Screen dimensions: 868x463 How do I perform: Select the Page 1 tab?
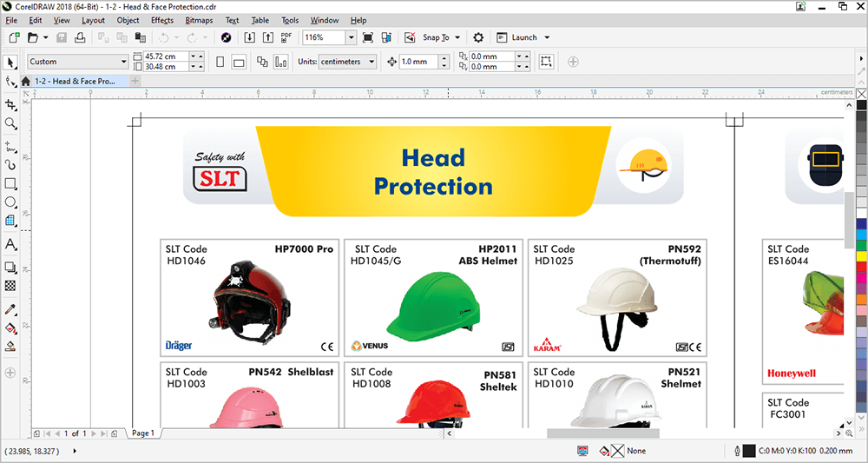(143, 433)
